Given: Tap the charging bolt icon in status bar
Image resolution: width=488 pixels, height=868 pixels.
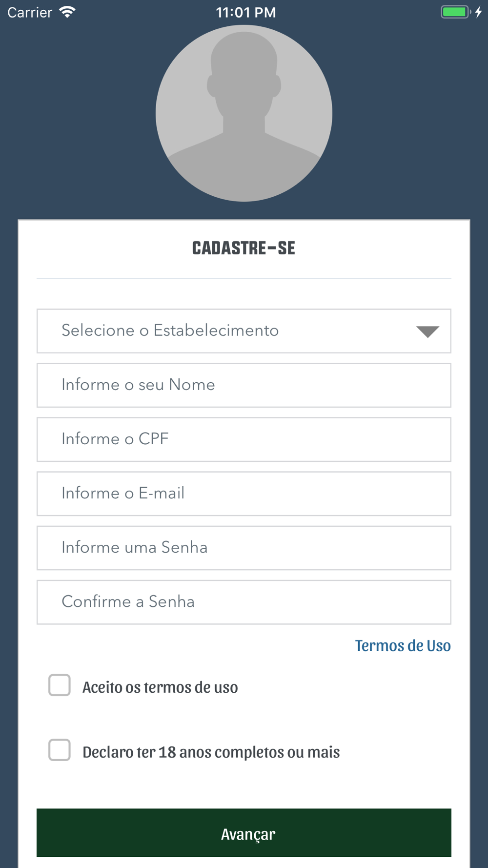Looking at the screenshot, I should [479, 12].
